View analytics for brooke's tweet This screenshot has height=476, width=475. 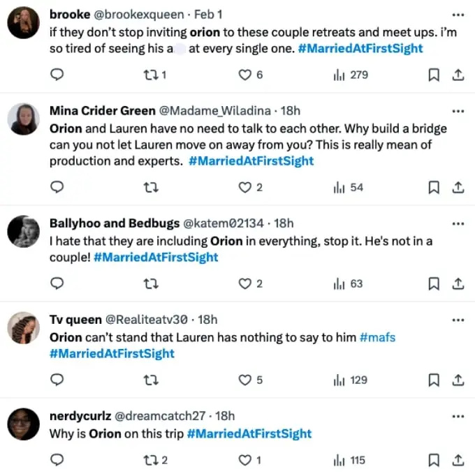click(x=351, y=75)
